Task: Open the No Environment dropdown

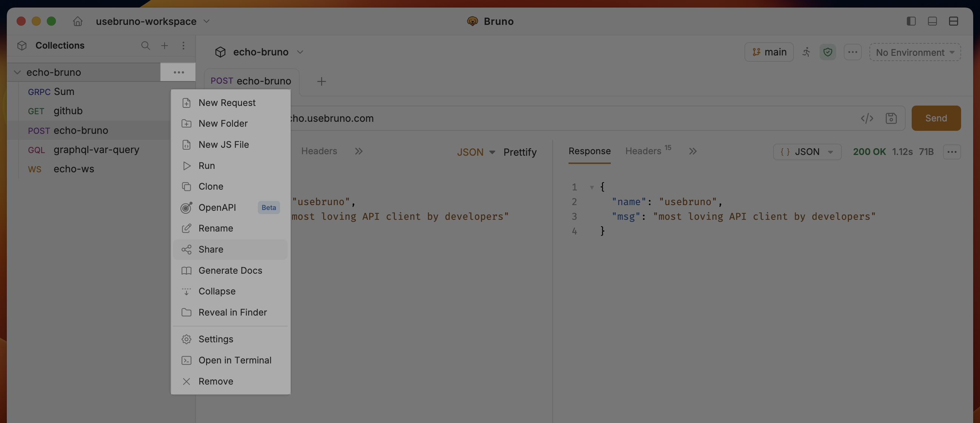Action: click(x=915, y=52)
